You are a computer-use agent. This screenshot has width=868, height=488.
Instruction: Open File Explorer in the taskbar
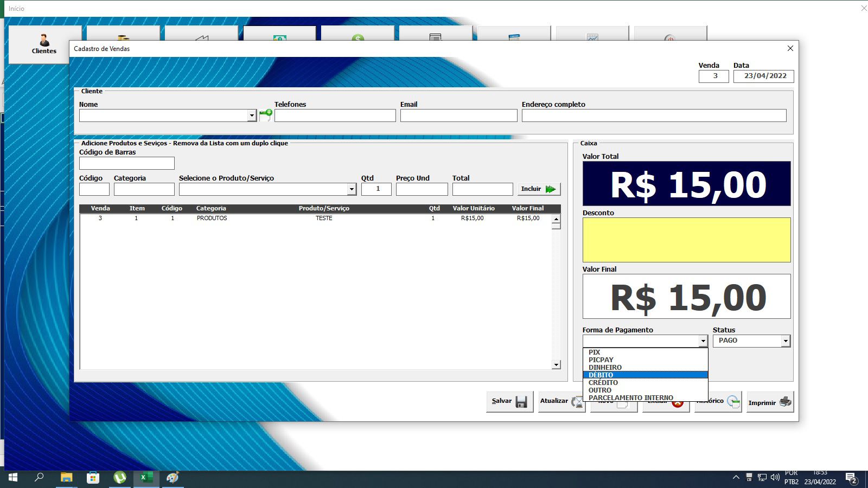66,477
